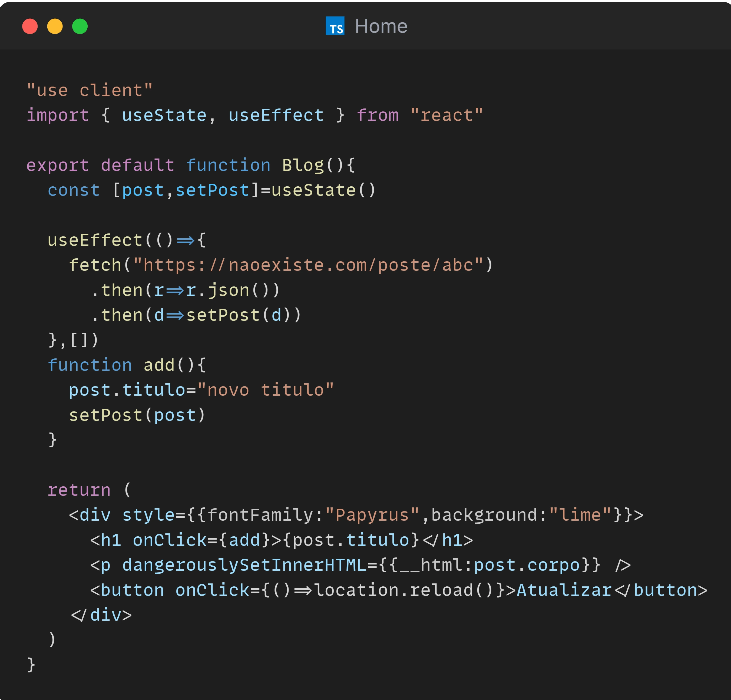
Task: Click the green maximize window button
Action: pos(80,27)
